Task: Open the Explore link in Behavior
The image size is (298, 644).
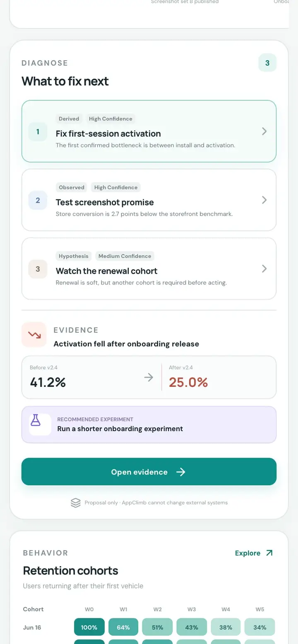Action: tap(254, 553)
